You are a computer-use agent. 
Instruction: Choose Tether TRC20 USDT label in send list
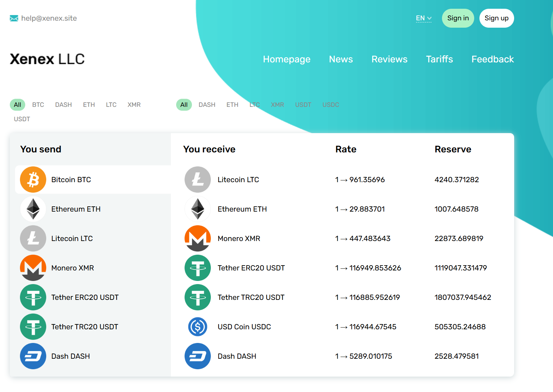coord(85,327)
